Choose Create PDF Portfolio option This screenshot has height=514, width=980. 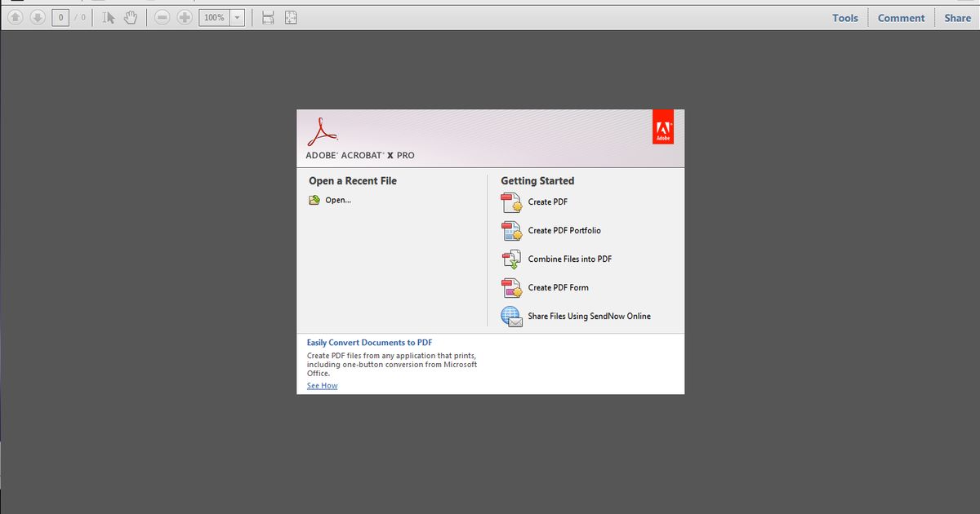coord(563,231)
